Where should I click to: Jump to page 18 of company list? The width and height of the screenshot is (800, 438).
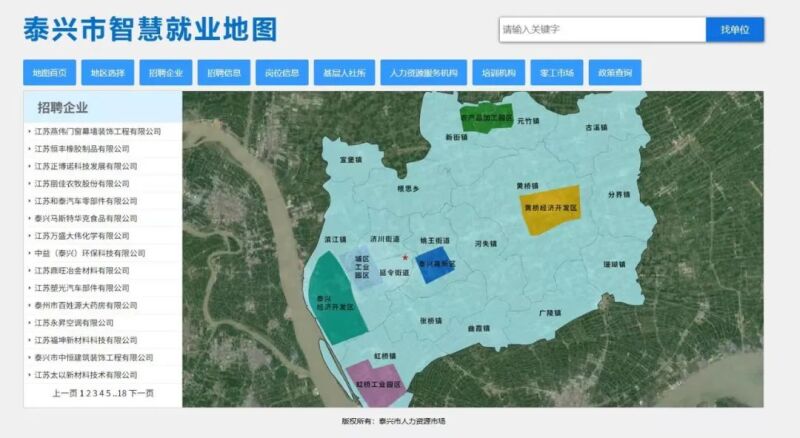click(121, 393)
